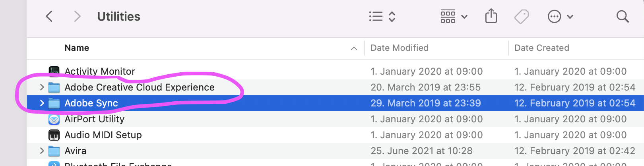Sort by Date Modified column
Image resolution: width=644 pixels, height=166 pixels.
(399, 48)
